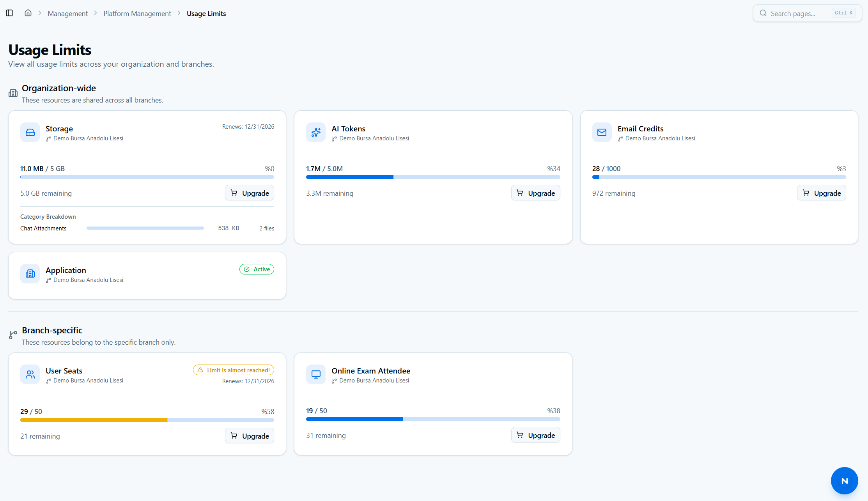
Task: Click the Organization-wide building icon
Action: (13, 93)
